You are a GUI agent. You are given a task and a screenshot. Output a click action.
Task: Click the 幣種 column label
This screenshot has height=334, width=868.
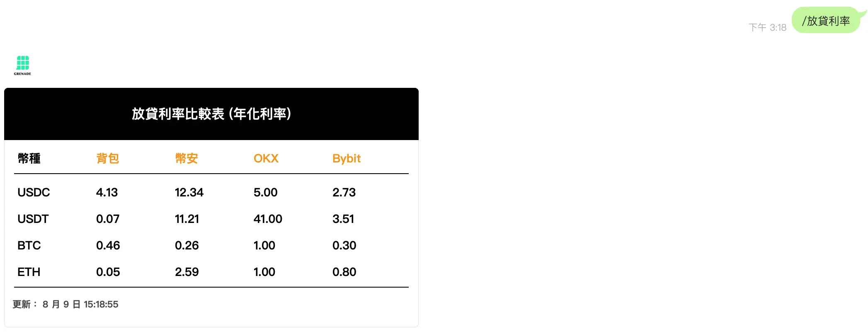tap(29, 158)
